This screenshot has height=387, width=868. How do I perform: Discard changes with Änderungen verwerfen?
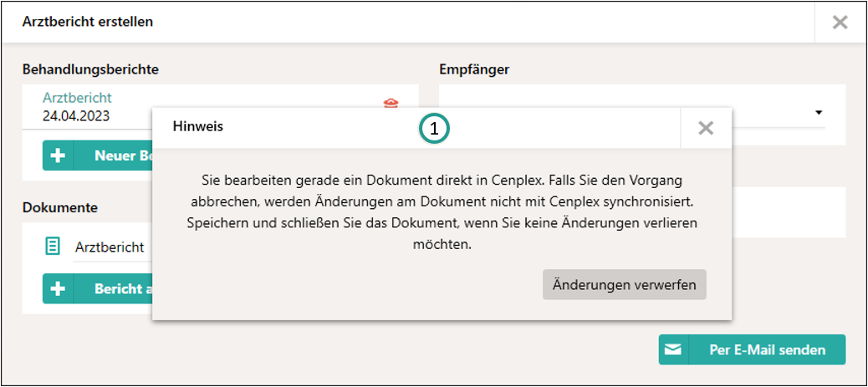[x=625, y=284]
